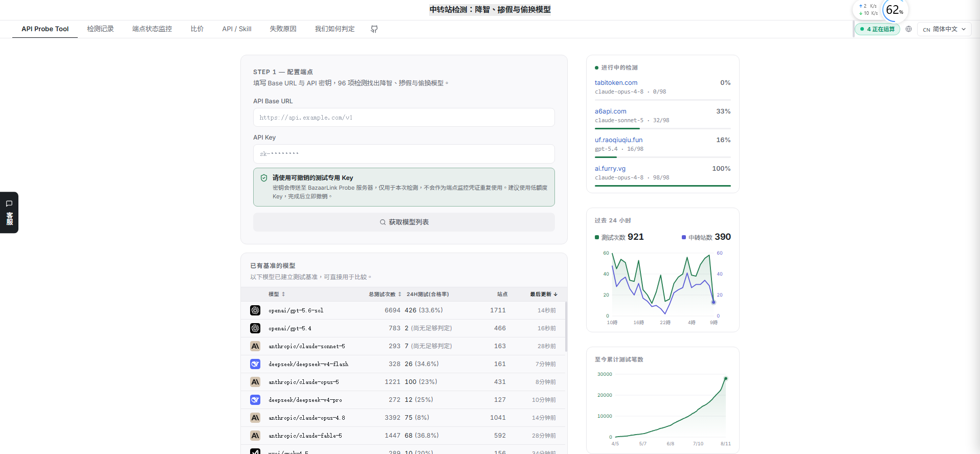The width and height of the screenshot is (980, 454).
Task: Select the anthropic/claude-sonnet-5 model name
Action: pyautogui.click(x=307, y=346)
